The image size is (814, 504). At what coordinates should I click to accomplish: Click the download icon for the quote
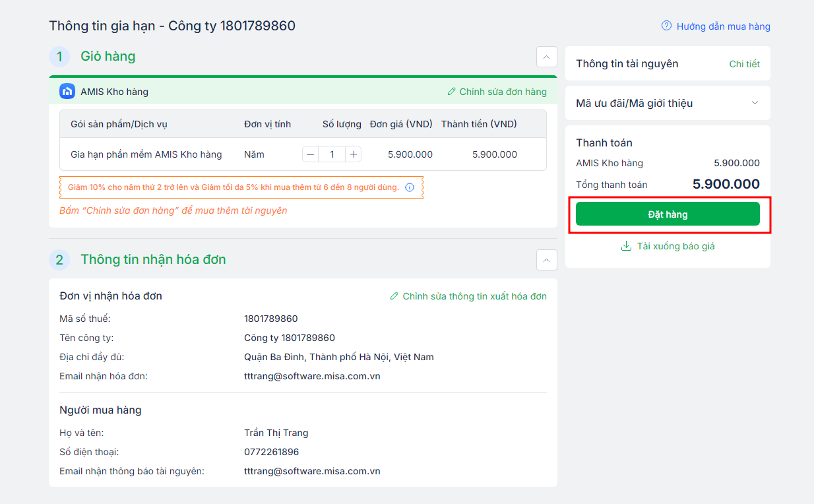point(626,246)
